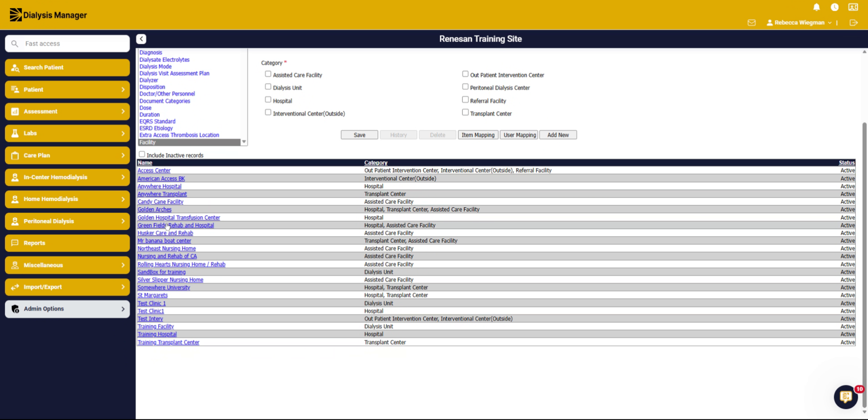
Task: Click the Assessment chart icon
Action: [x=15, y=111]
